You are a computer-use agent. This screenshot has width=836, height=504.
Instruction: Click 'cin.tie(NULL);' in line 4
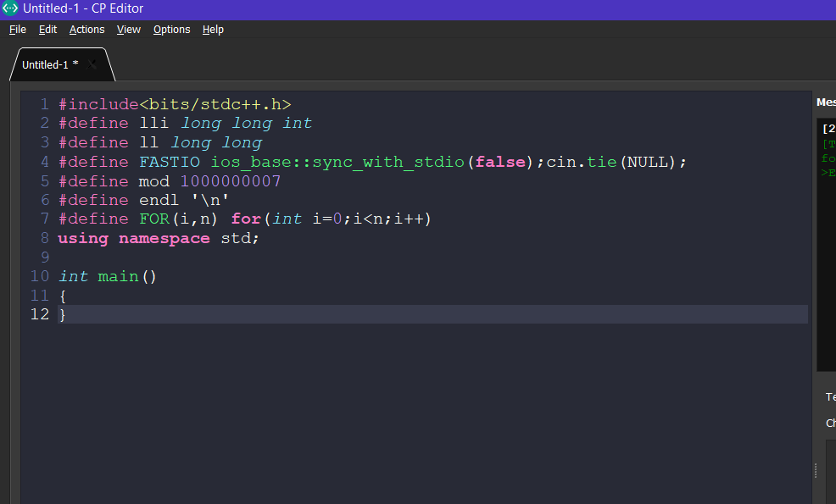[616, 162]
